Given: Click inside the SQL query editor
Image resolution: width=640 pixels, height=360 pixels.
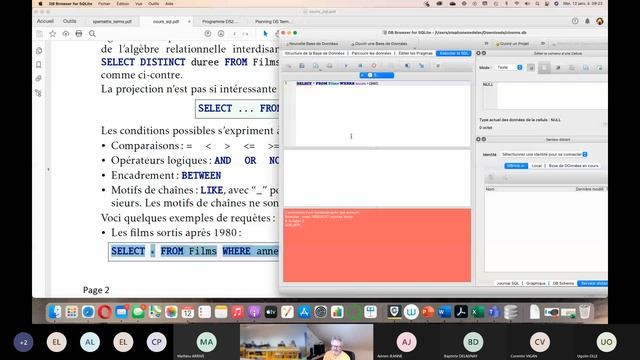Looking at the screenshot, I should pyautogui.click(x=383, y=113).
